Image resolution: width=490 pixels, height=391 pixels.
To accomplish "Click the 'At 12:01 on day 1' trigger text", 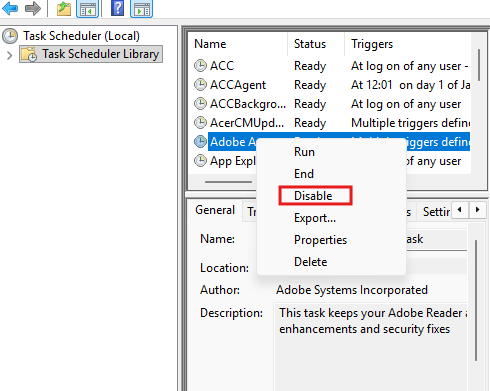I will point(411,85).
